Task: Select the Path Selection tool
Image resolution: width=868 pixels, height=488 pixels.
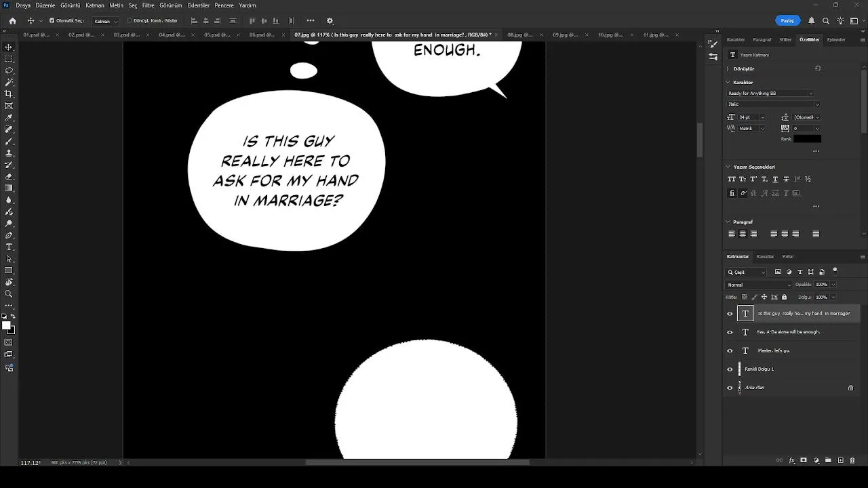Action: point(9,259)
